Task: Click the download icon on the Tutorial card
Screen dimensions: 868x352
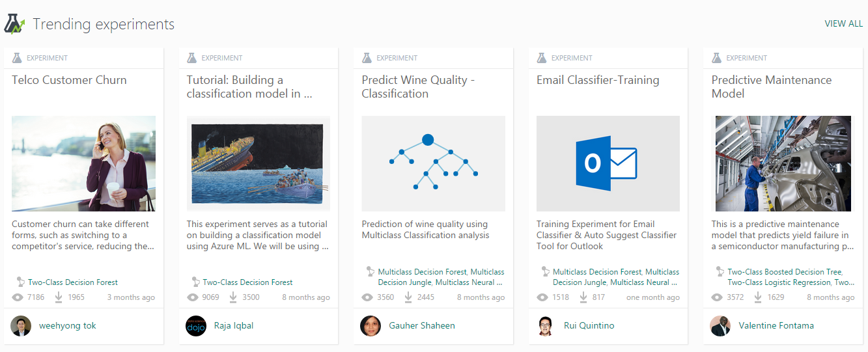Action: coord(234,297)
